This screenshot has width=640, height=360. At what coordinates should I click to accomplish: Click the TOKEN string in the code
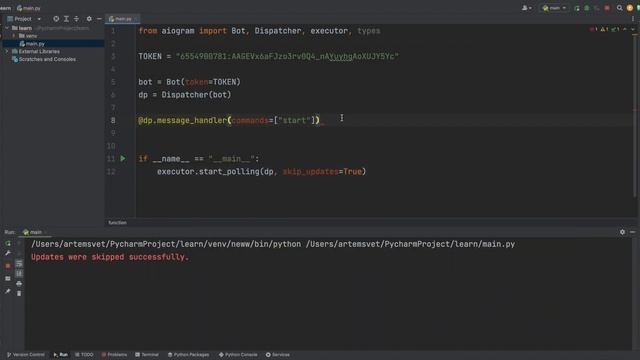(x=287, y=56)
